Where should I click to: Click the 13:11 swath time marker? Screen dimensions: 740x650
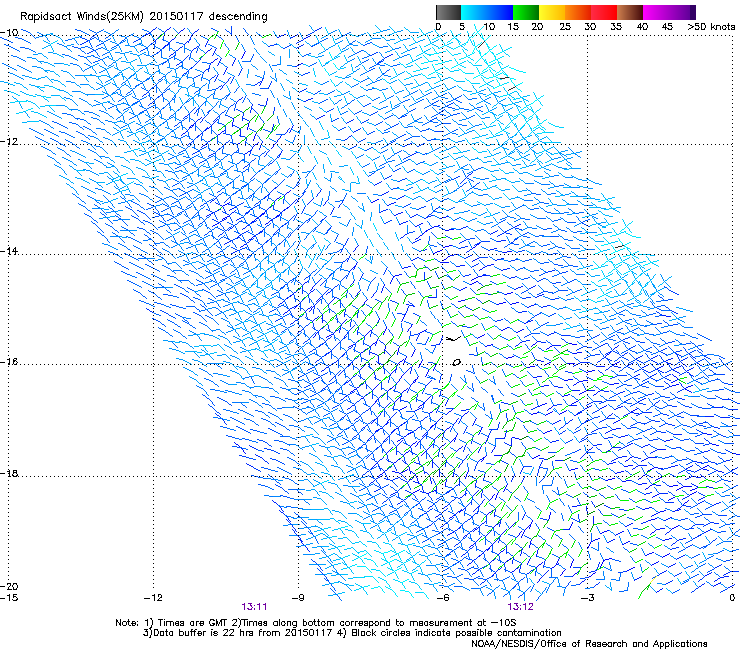[x=254, y=607]
